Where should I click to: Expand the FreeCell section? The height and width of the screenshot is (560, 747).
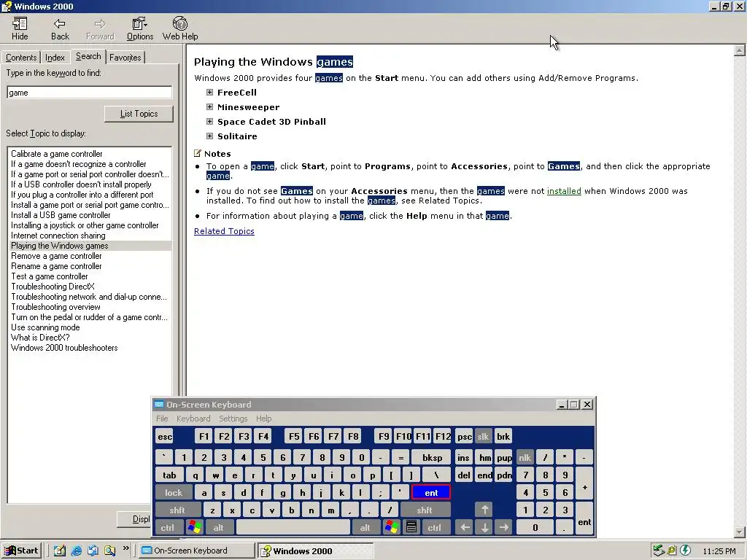tap(209, 93)
